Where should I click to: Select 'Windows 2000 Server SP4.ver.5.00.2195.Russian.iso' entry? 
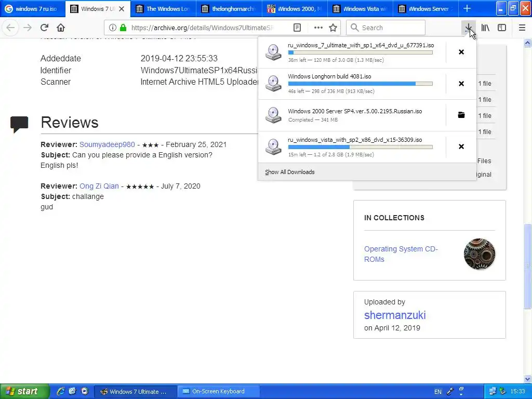(352, 115)
